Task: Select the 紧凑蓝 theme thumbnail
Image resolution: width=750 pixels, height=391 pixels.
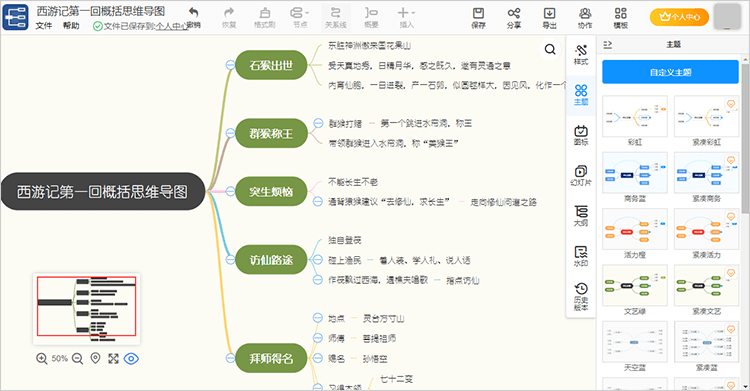Action: click(x=706, y=342)
